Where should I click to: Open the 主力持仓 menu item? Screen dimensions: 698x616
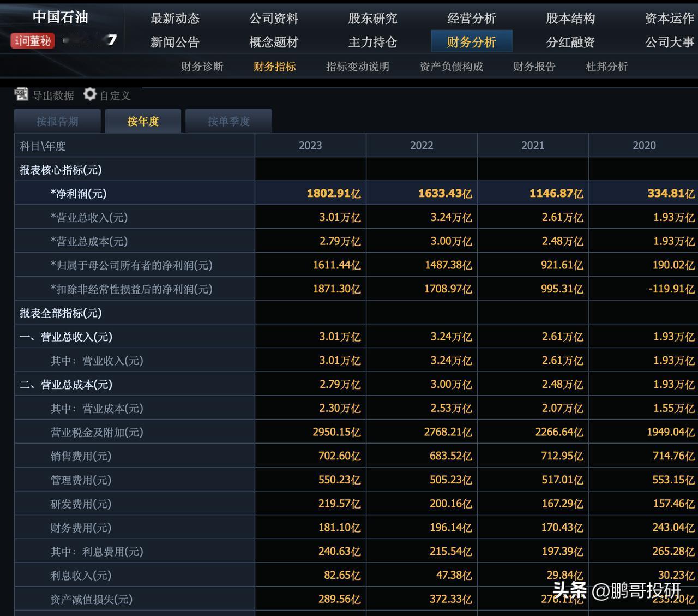point(372,42)
